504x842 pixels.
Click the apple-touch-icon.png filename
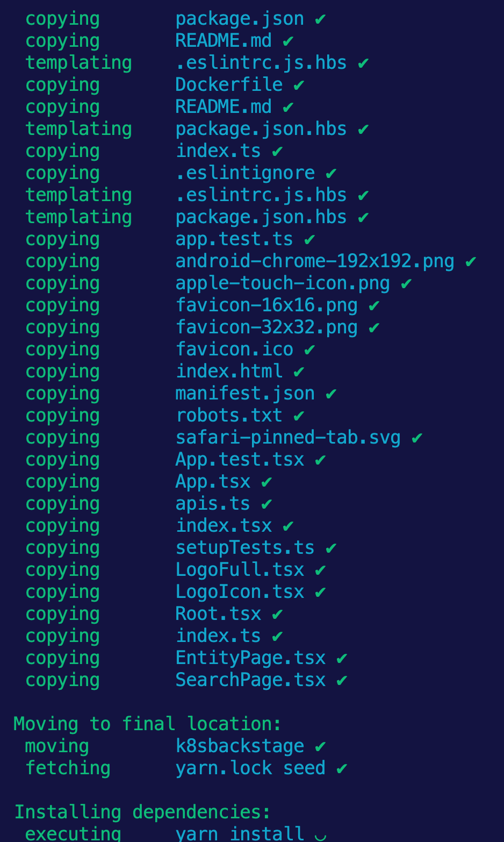283,283
